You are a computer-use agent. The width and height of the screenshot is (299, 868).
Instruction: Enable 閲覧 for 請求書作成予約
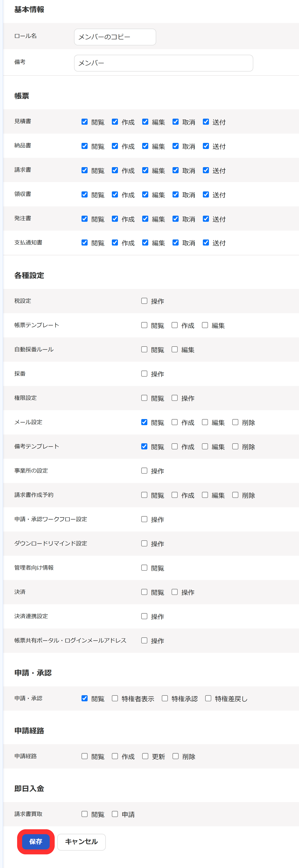point(144,495)
